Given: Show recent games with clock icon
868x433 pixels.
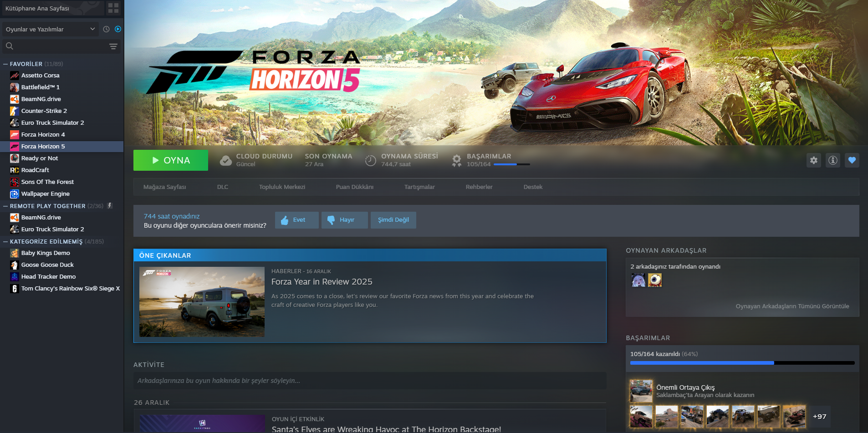Looking at the screenshot, I should pyautogui.click(x=106, y=29).
